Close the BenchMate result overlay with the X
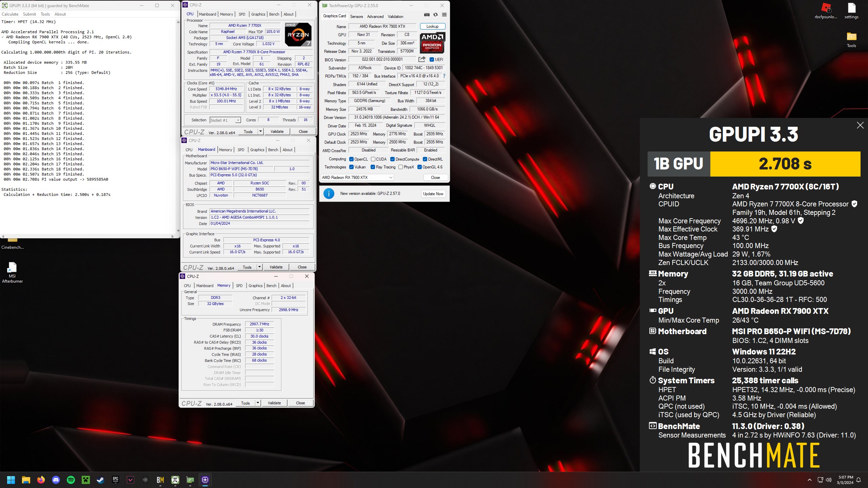 [860, 125]
